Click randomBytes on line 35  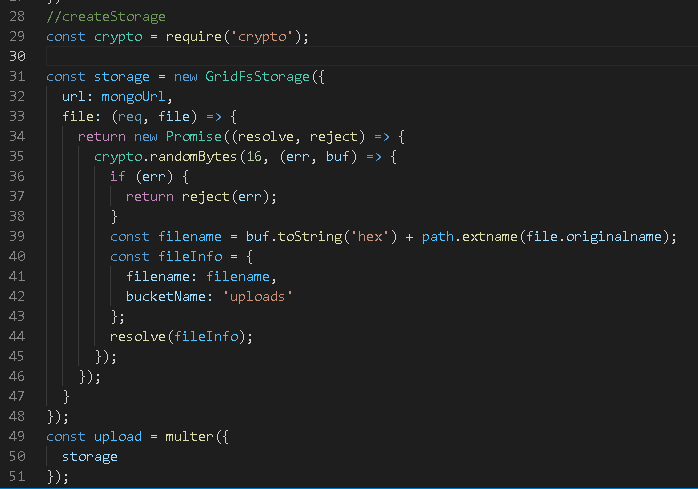coord(193,157)
